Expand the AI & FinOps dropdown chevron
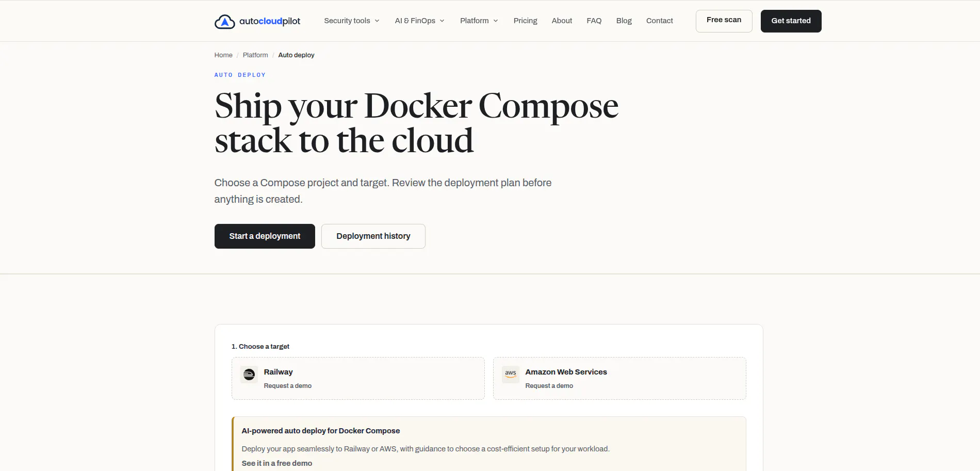Viewport: 980px width, 471px height. click(442, 21)
